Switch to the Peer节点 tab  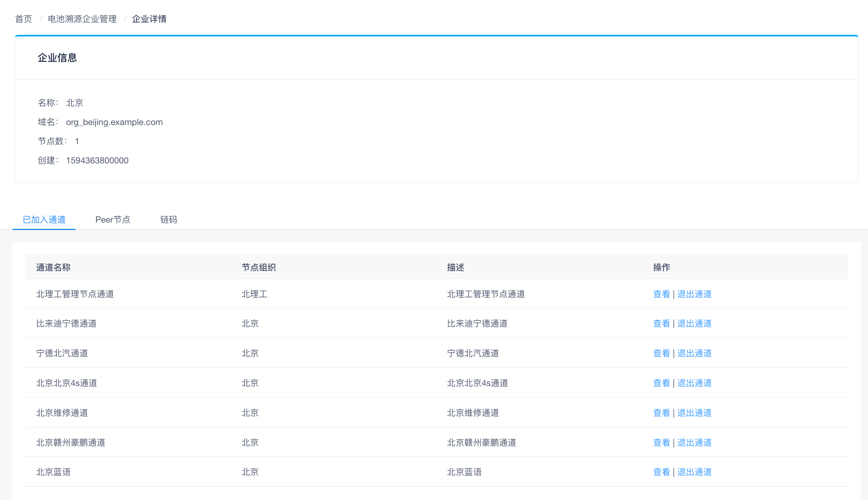(113, 219)
